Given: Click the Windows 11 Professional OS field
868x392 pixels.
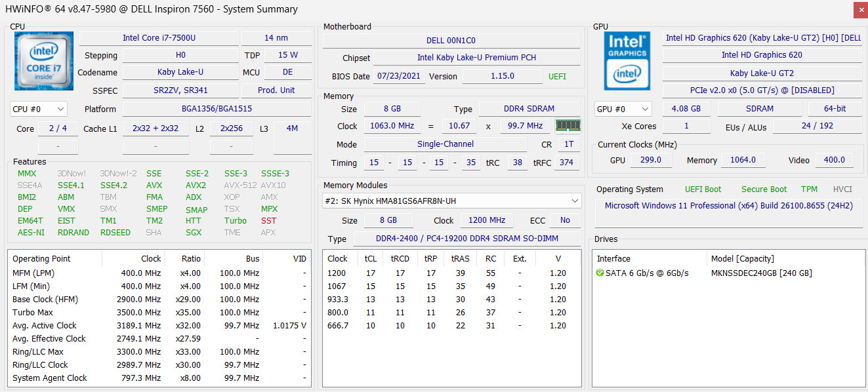Looking at the screenshot, I should 729,206.
